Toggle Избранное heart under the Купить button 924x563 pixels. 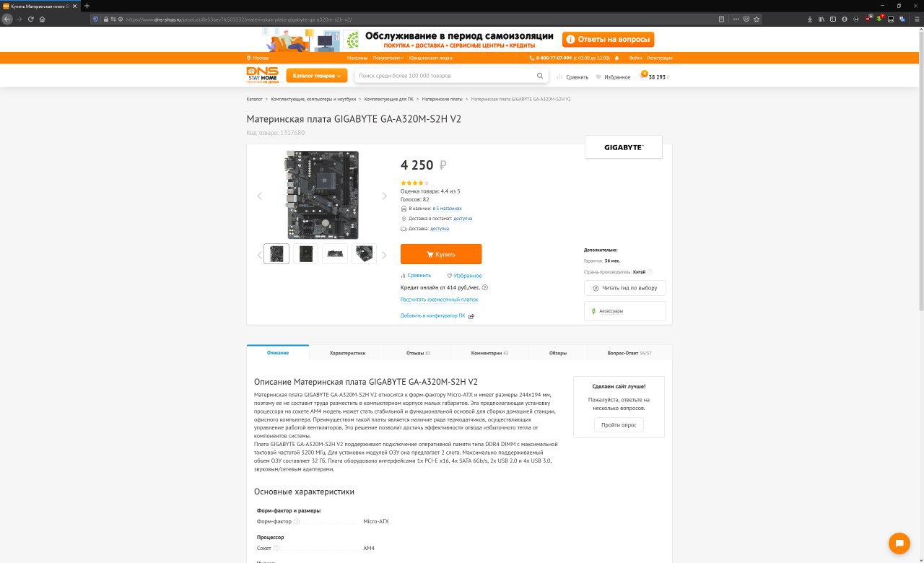[464, 276]
